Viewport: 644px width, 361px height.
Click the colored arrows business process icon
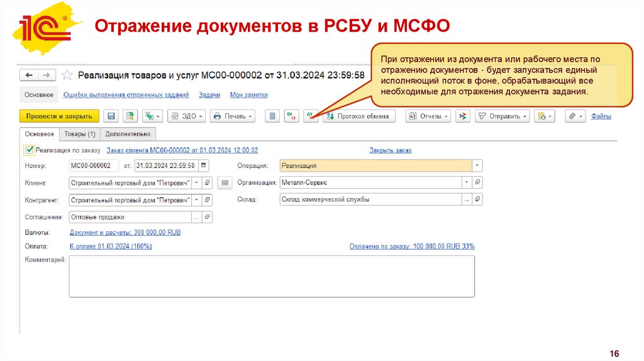(462, 116)
